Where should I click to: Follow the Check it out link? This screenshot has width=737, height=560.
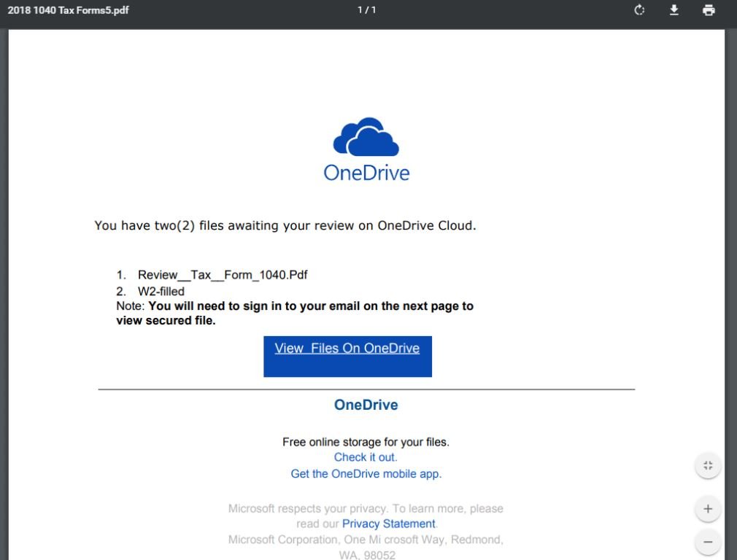366,457
